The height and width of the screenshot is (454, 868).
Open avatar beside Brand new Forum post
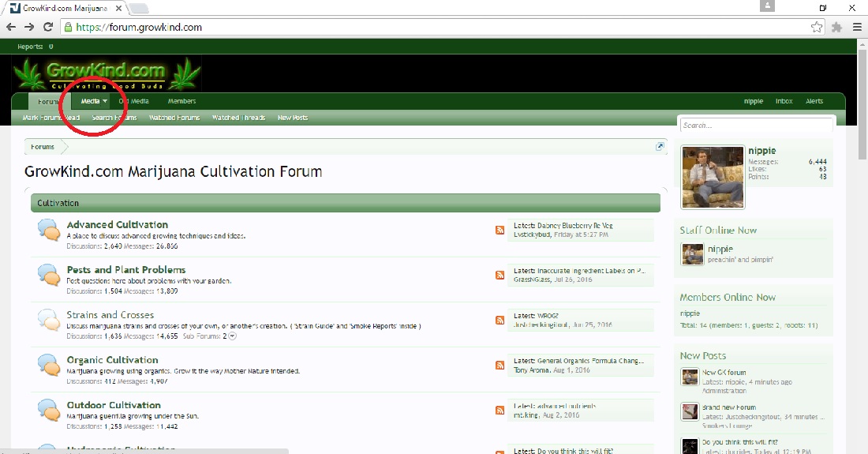[690, 412]
